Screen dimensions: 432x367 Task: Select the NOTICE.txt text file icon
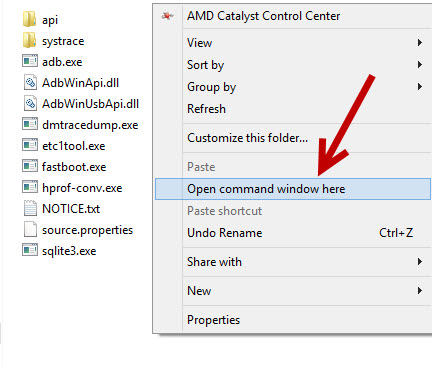30,208
